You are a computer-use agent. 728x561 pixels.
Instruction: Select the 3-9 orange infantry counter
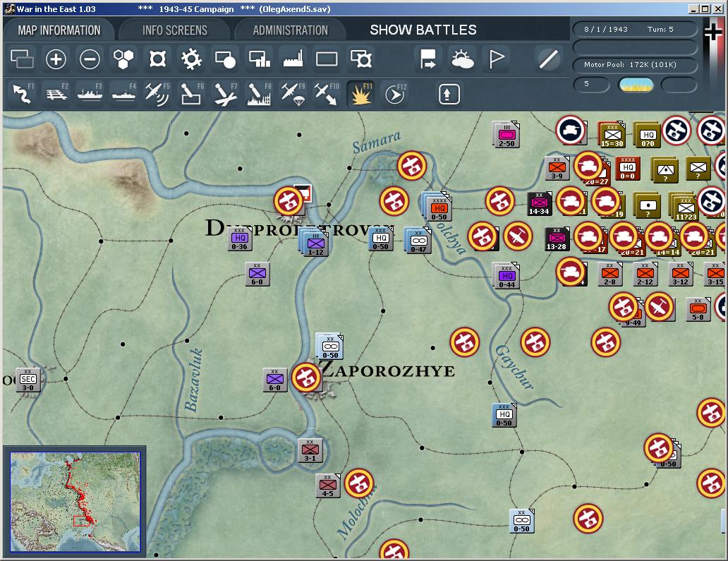[557, 169]
